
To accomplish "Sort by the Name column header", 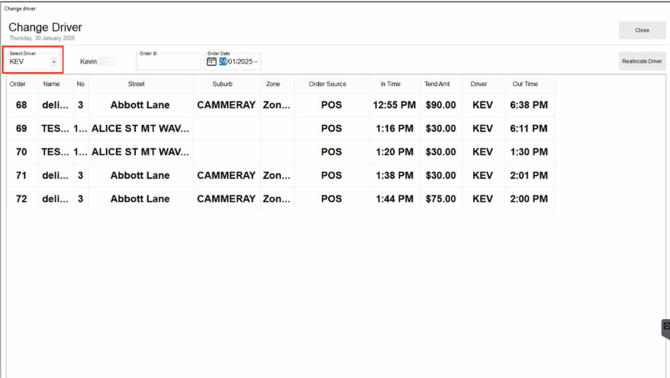I will coord(51,84).
